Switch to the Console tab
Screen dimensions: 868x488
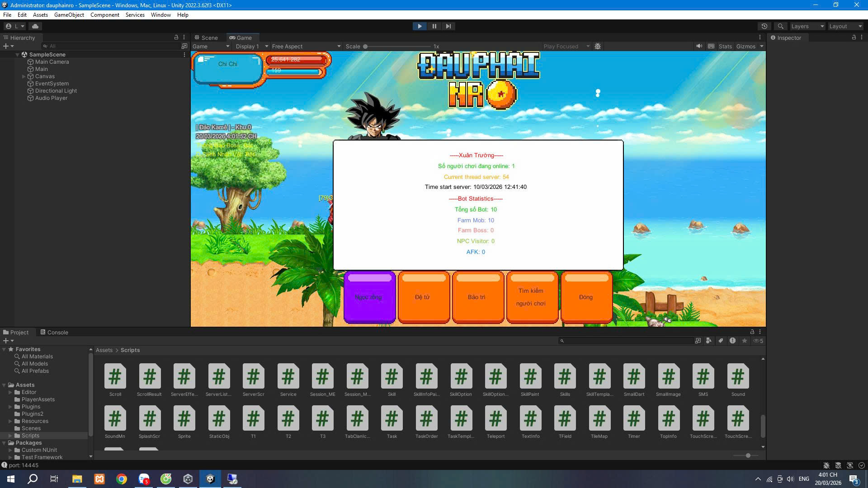[54, 332]
